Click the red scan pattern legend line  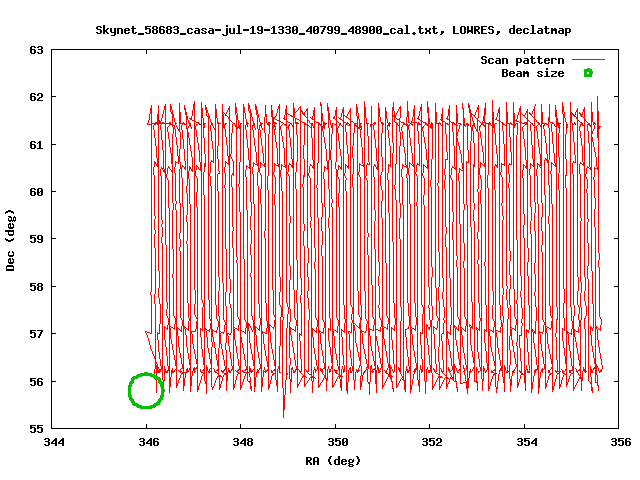click(x=588, y=60)
